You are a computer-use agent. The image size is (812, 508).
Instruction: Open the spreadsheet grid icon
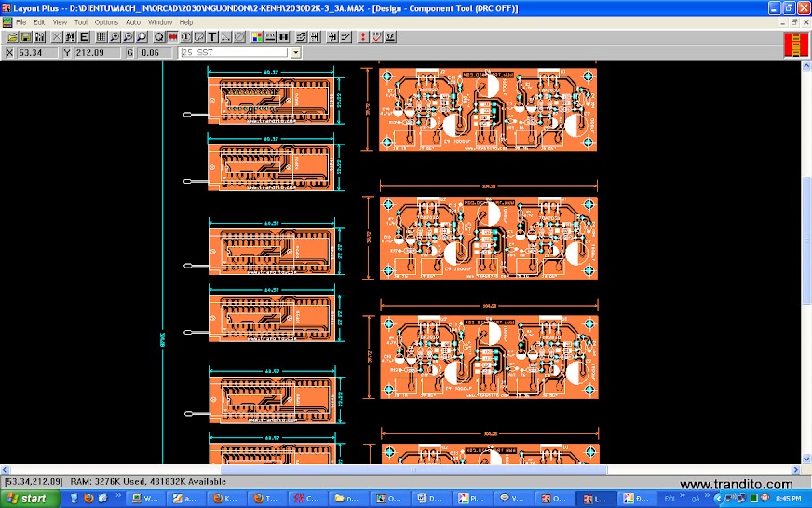[101, 36]
